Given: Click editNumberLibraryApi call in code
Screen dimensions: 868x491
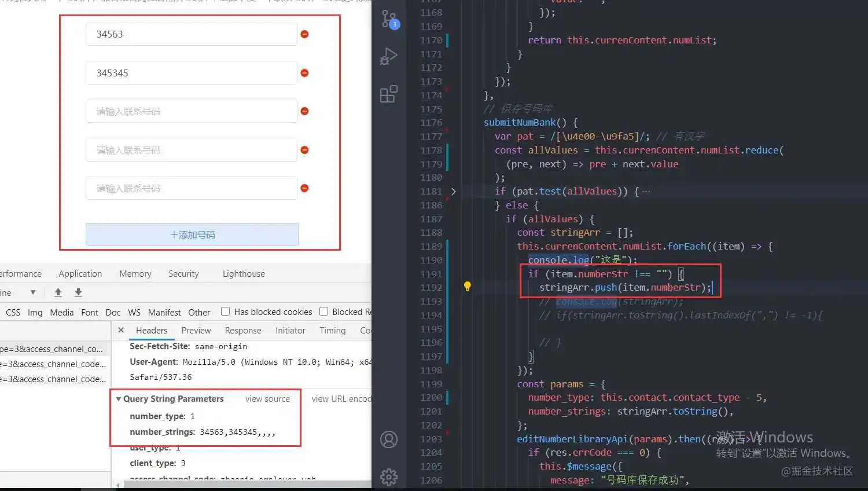Looking at the screenshot, I should 571,439.
